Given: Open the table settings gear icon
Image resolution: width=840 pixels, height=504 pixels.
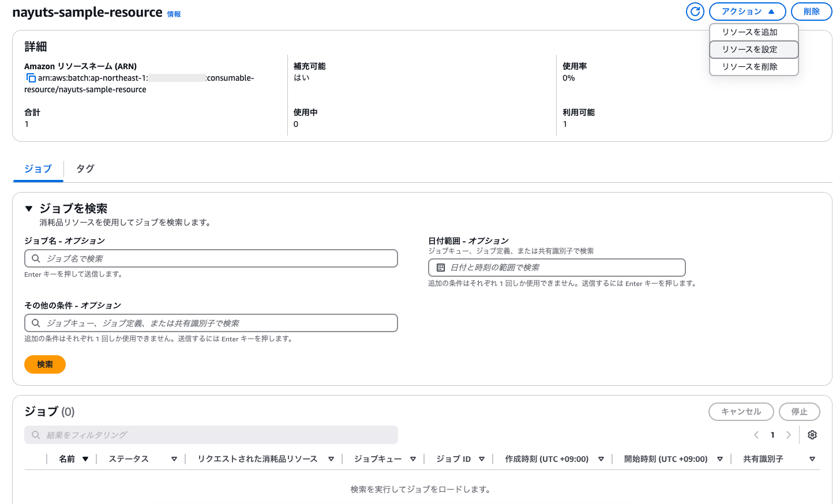Looking at the screenshot, I should (x=812, y=435).
